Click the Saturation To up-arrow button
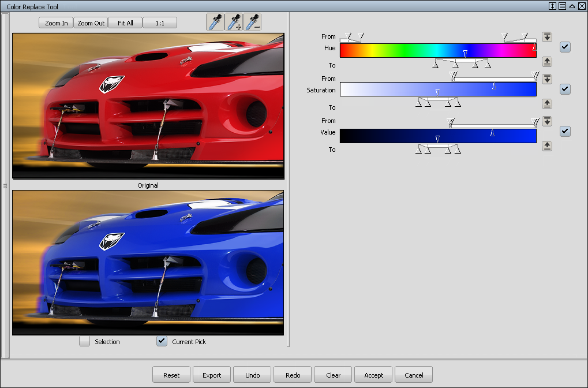The image size is (588, 388). pyautogui.click(x=547, y=104)
